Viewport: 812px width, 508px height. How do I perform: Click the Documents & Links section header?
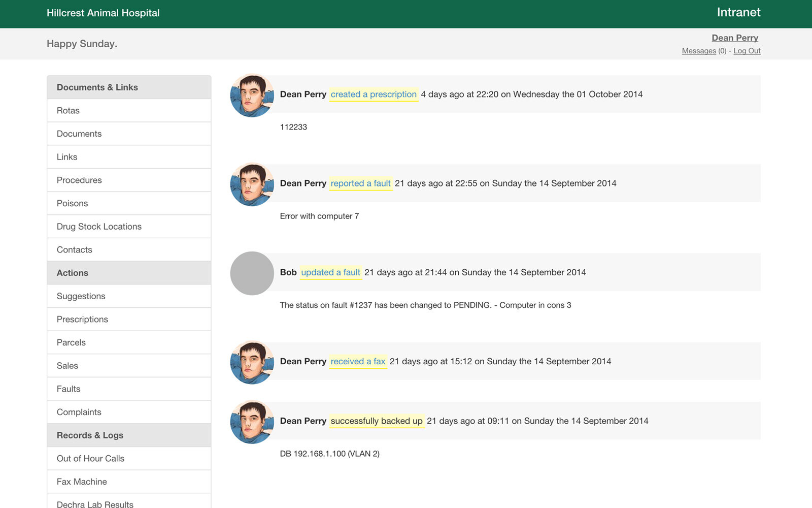tap(129, 87)
